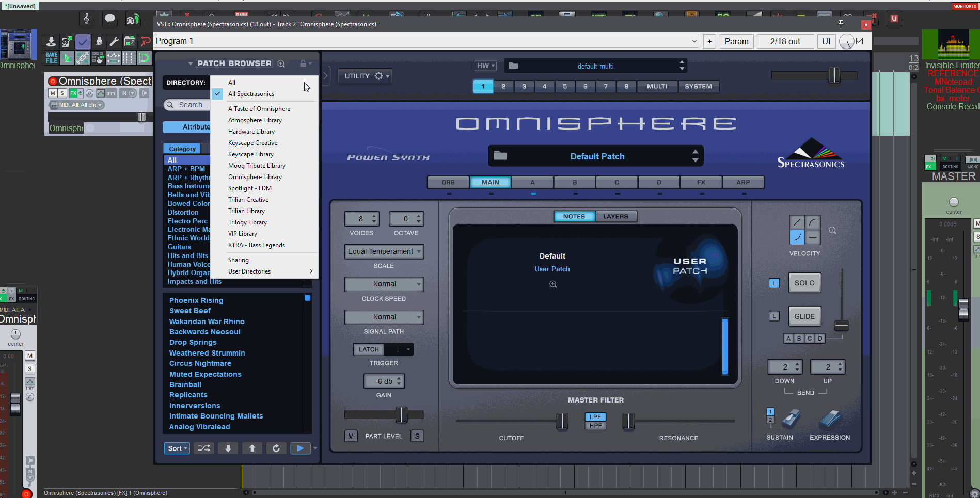Viewport: 980px width, 498px height.
Task: Click the Utility gear menu
Action: [x=365, y=76]
